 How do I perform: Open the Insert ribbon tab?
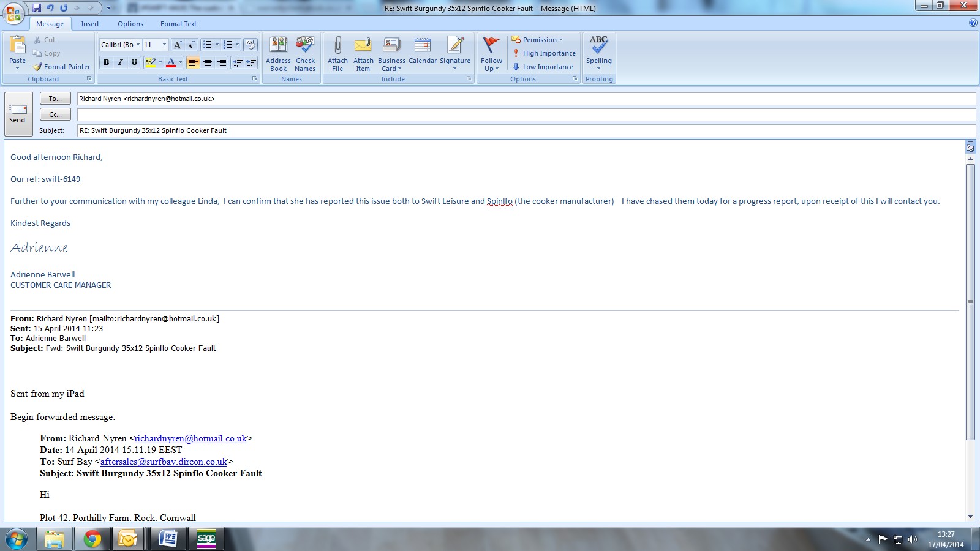[x=90, y=24]
